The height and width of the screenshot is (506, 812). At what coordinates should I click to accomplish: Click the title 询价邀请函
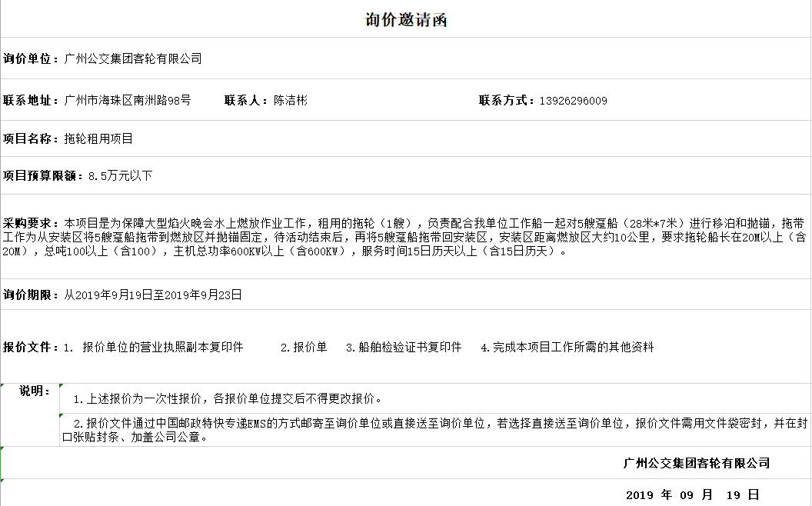coord(406,20)
